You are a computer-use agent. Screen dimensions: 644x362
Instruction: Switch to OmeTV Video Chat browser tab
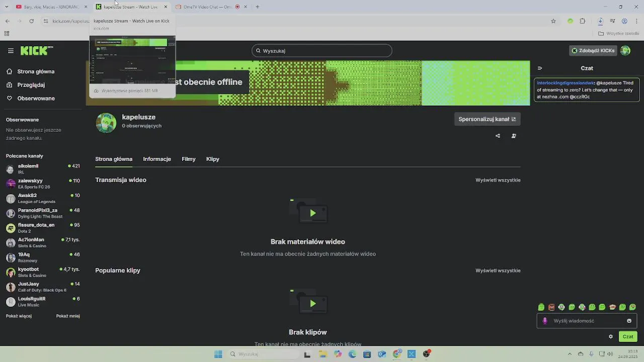coord(211,7)
